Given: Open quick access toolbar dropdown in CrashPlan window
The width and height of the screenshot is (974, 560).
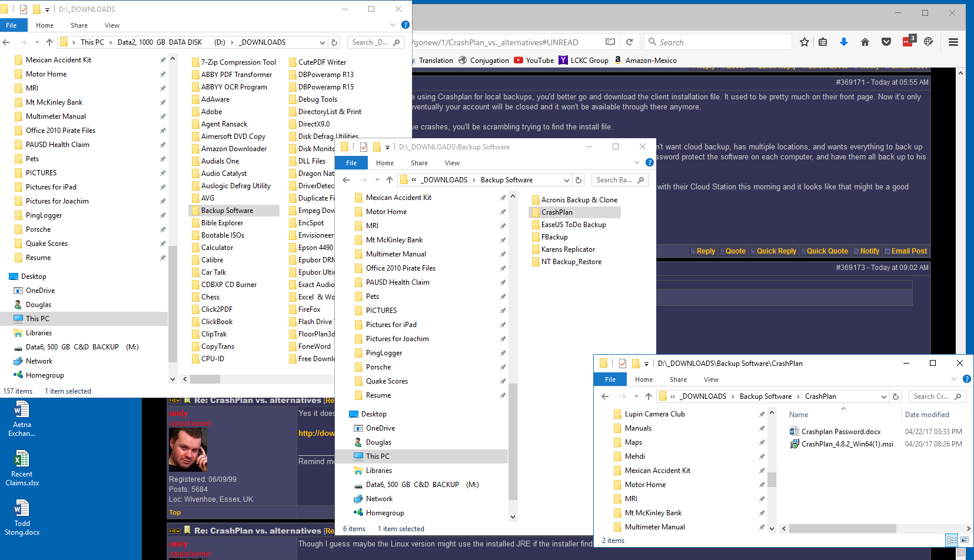Looking at the screenshot, I should point(646,364).
